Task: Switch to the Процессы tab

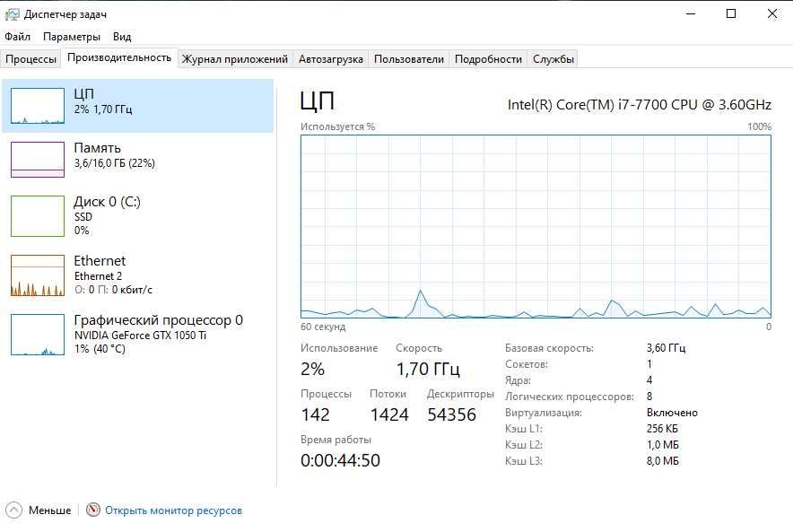Action: point(30,58)
